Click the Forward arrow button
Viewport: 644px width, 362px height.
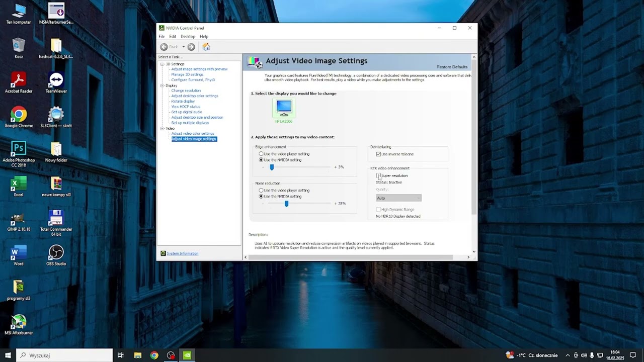(191, 47)
